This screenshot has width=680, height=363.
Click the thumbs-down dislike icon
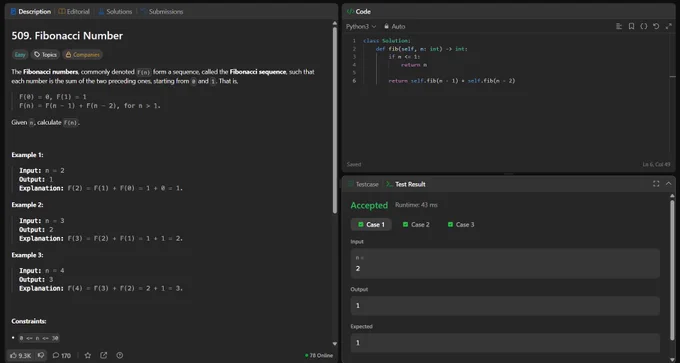pos(41,355)
